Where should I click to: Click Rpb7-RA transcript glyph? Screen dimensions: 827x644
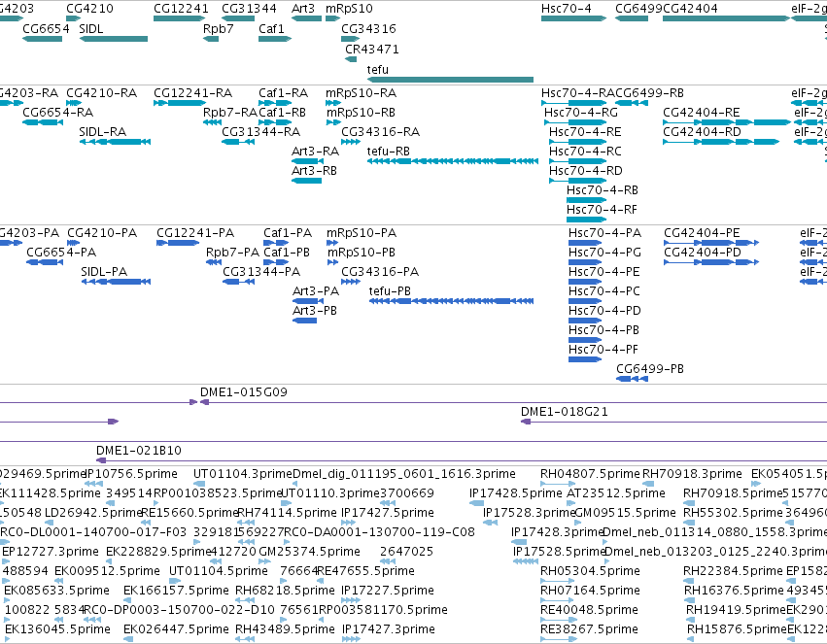(x=212, y=122)
